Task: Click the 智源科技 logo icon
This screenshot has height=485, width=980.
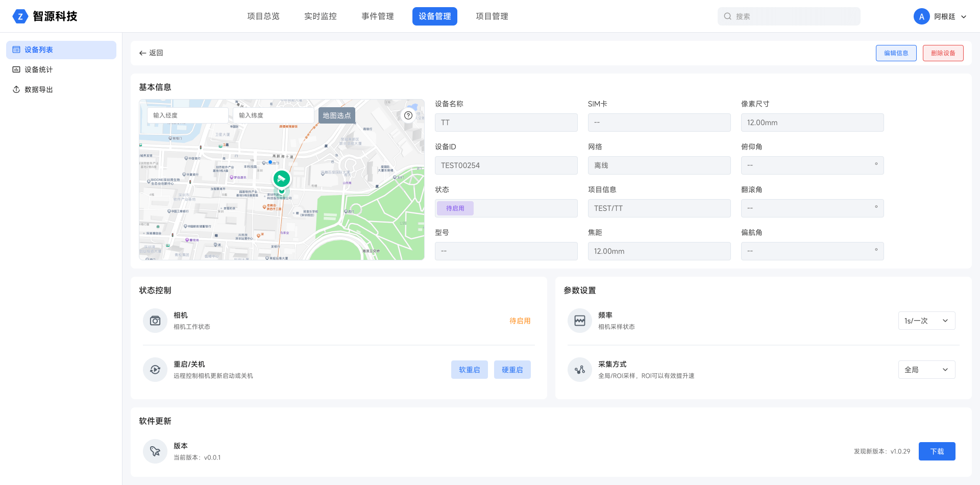Action: click(x=20, y=16)
